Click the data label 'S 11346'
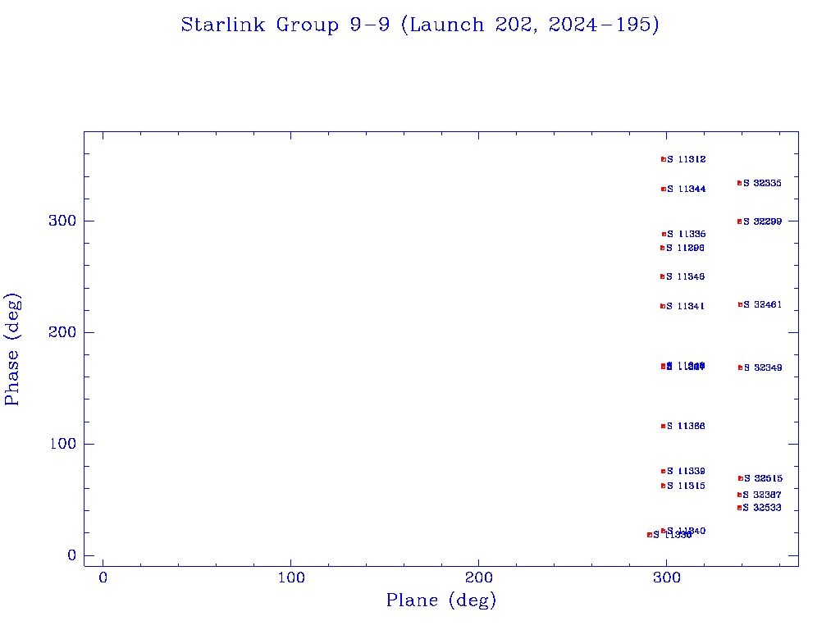840x630 pixels. [x=685, y=276]
